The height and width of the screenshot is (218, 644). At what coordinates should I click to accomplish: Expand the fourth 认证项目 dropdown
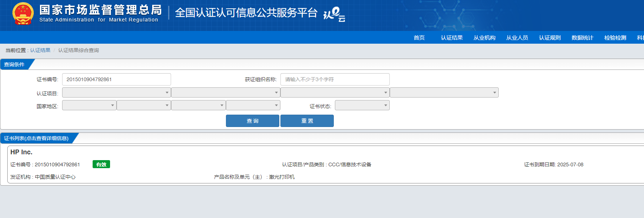[x=444, y=92]
